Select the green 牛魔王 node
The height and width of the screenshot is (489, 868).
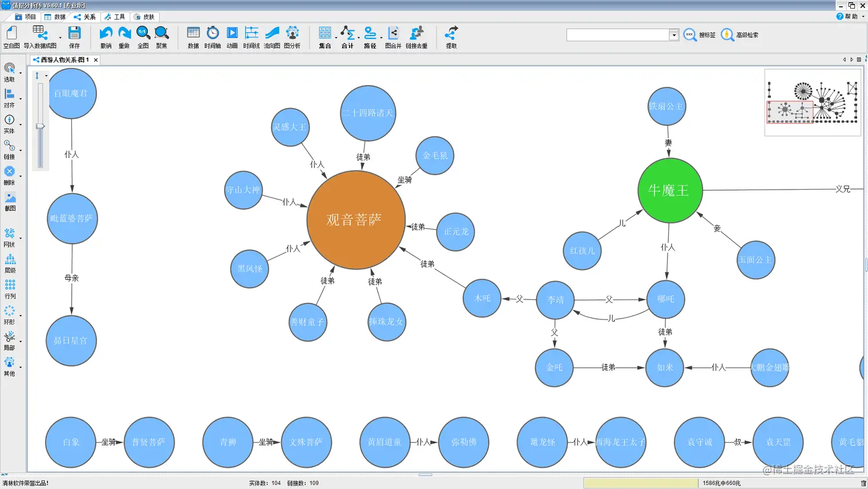coord(670,191)
